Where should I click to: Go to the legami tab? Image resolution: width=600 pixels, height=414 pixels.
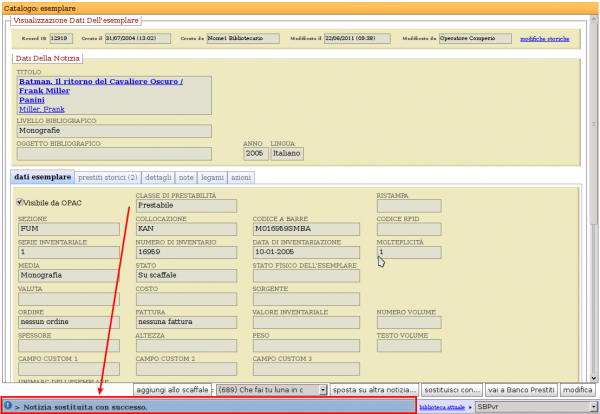point(212,177)
